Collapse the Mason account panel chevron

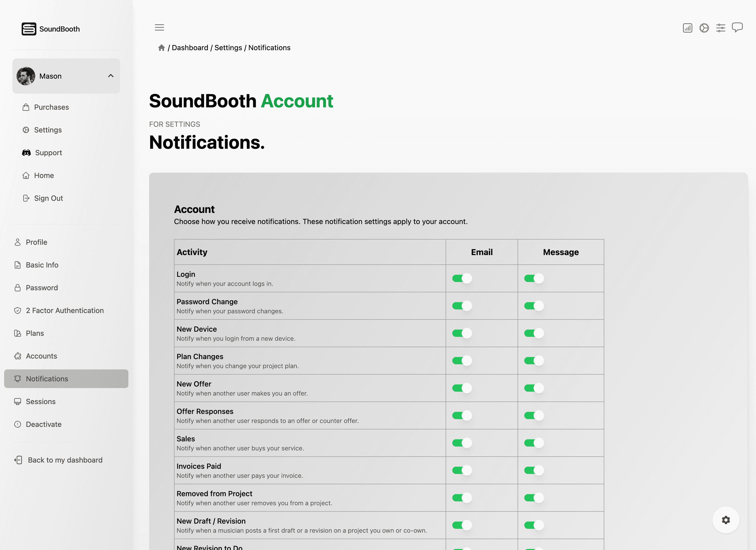coord(111,76)
